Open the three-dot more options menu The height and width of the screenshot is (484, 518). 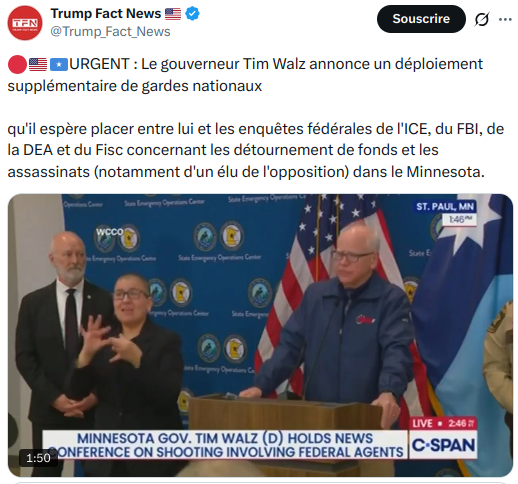point(505,19)
